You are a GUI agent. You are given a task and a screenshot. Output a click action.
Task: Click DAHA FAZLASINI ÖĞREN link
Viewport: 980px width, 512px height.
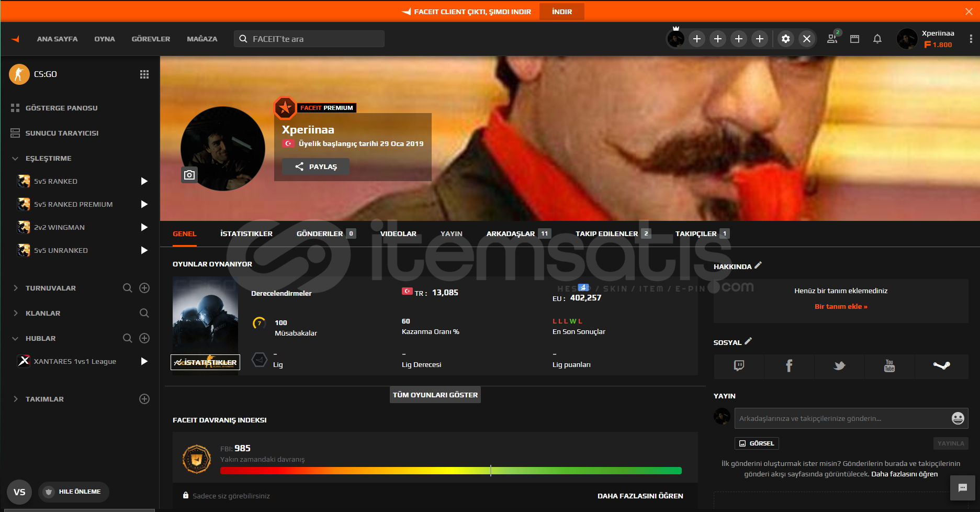(640, 496)
